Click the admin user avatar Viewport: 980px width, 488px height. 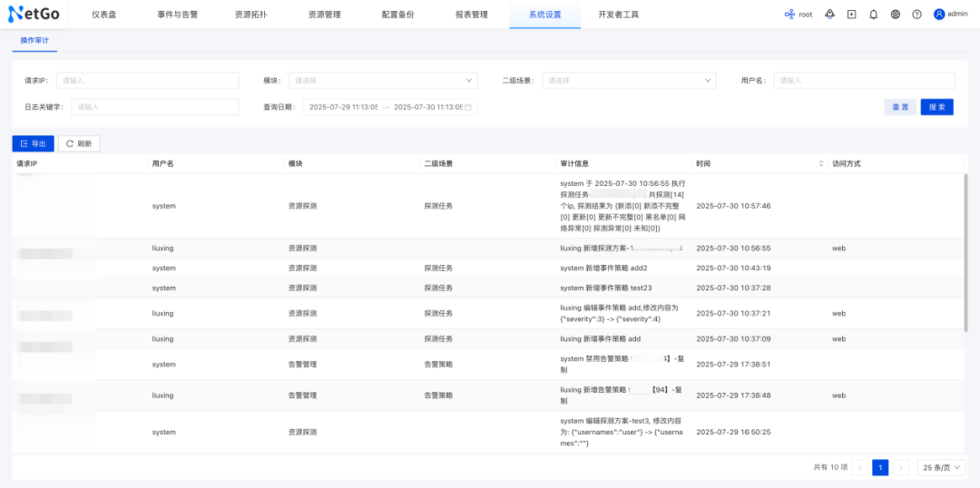point(939,15)
